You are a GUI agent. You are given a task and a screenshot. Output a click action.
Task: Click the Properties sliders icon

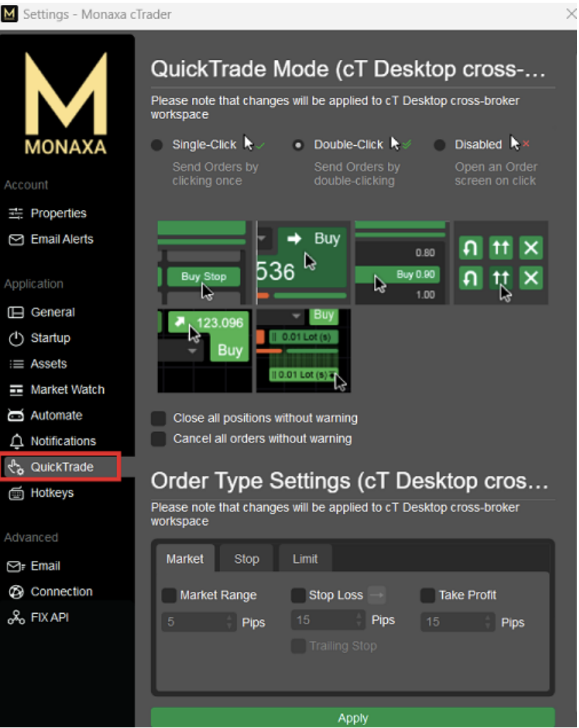tap(16, 213)
